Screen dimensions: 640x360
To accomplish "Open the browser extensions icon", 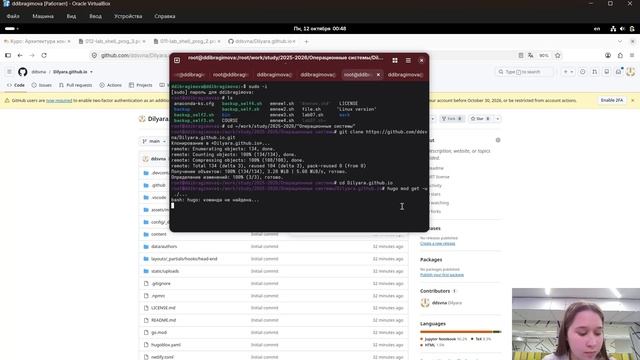I will tap(620, 55).
